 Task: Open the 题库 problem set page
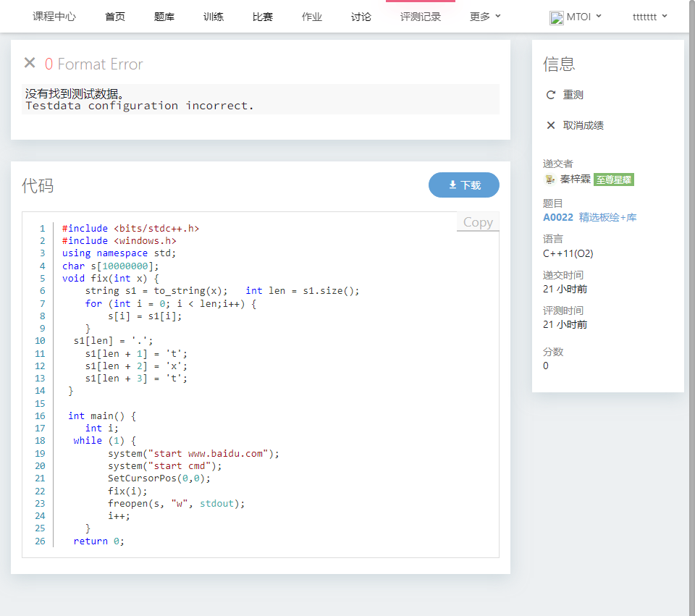point(164,17)
